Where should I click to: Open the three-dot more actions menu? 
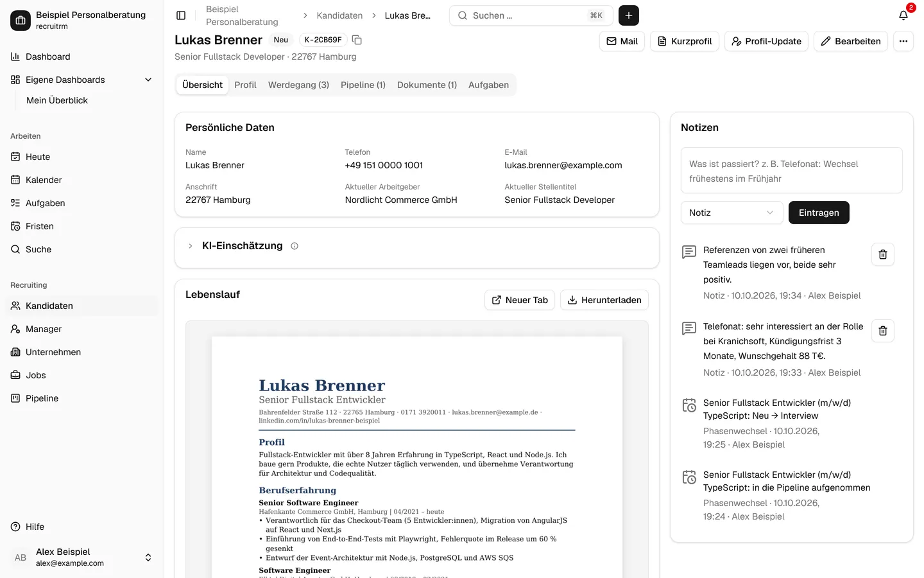903,41
